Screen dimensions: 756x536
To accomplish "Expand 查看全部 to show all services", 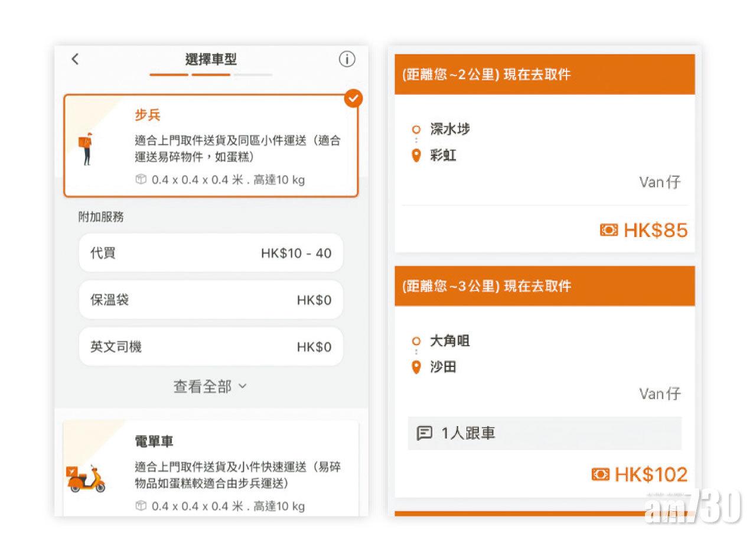I will coord(210,386).
